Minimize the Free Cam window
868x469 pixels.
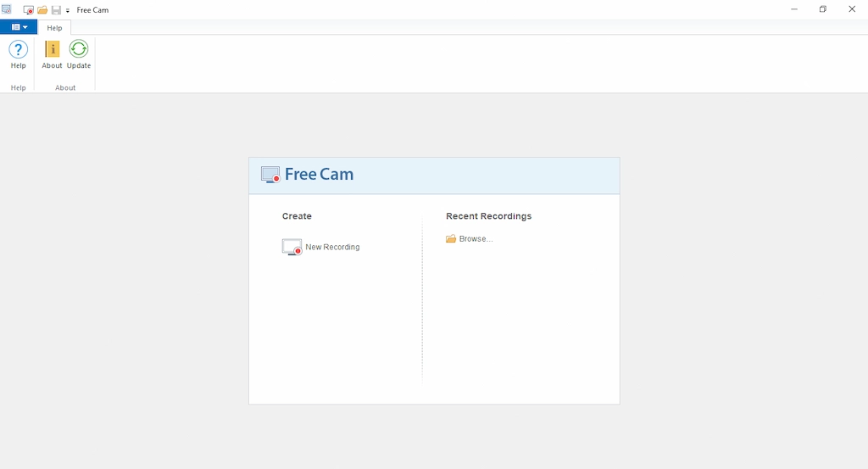point(794,9)
